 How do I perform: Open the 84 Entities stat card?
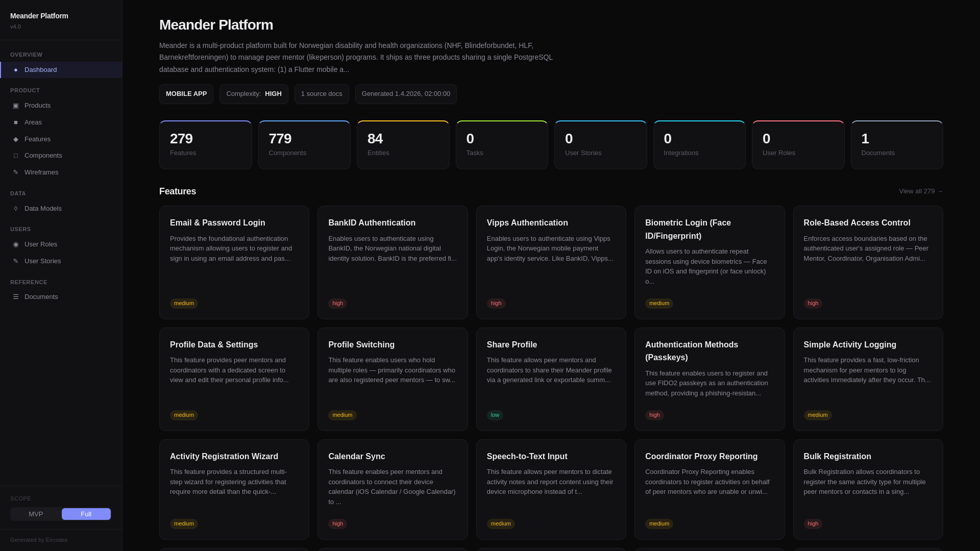[x=403, y=145]
